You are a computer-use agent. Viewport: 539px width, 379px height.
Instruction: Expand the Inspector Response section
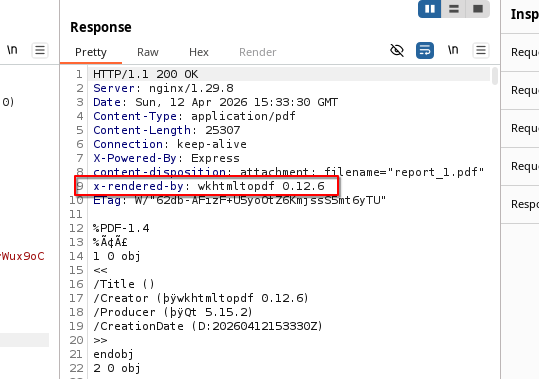(520, 204)
